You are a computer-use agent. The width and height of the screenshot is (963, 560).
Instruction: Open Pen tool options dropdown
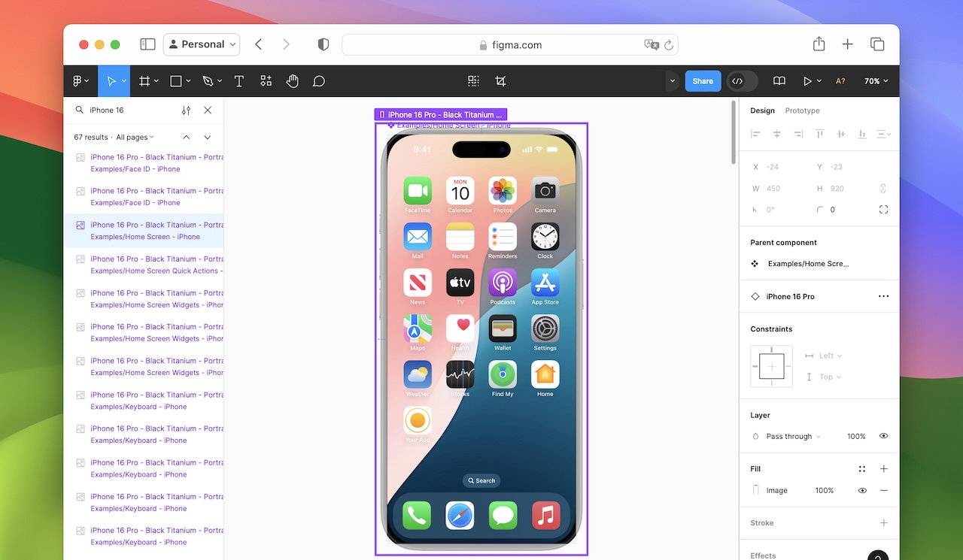click(220, 81)
